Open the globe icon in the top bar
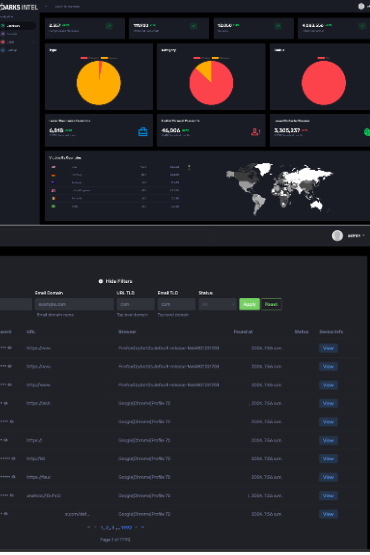This screenshot has height=555, width=370. tap(361, 6)
